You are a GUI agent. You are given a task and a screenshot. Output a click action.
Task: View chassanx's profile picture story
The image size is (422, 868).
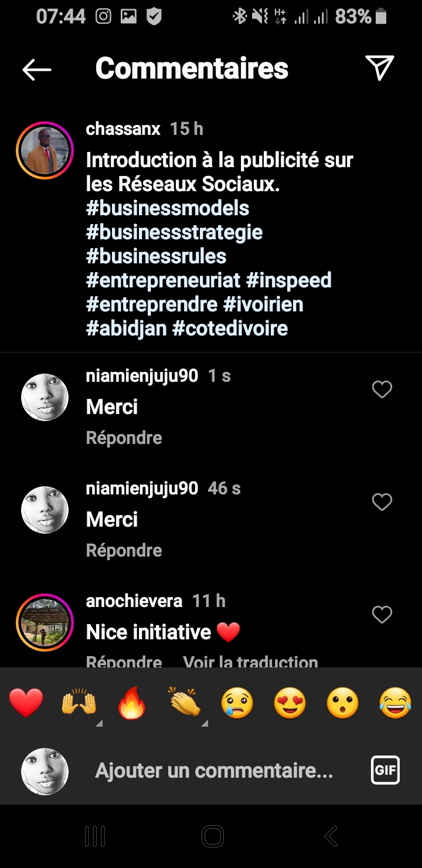tap(45, 150)
